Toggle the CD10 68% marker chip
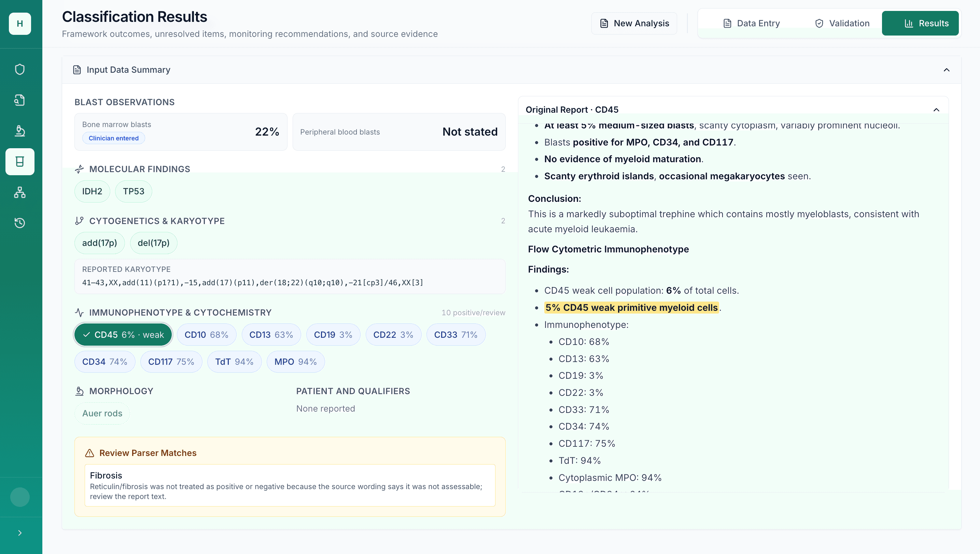 pos(207,335)
